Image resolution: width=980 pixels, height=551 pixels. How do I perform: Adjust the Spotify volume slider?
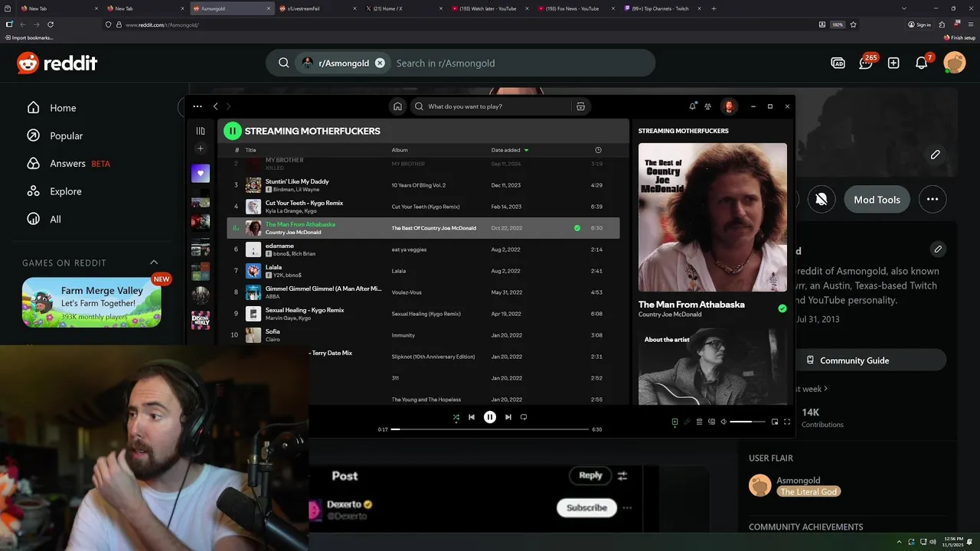coord(747,422)
